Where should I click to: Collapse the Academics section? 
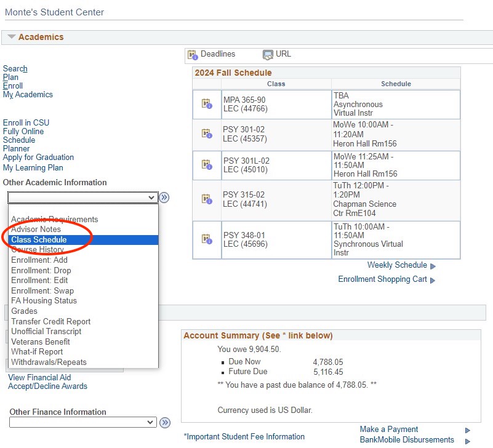point(11,37)
